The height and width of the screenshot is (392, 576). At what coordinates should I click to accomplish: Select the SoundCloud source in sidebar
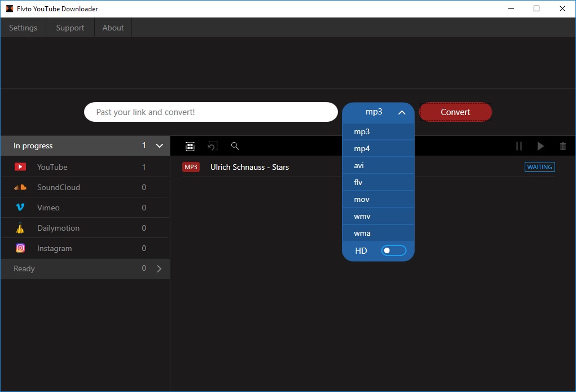58,187
